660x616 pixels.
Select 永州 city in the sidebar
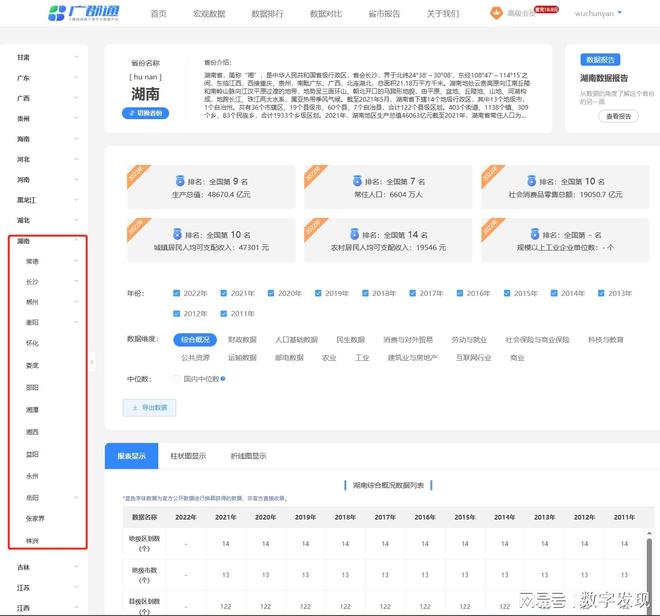click(32, 476)
